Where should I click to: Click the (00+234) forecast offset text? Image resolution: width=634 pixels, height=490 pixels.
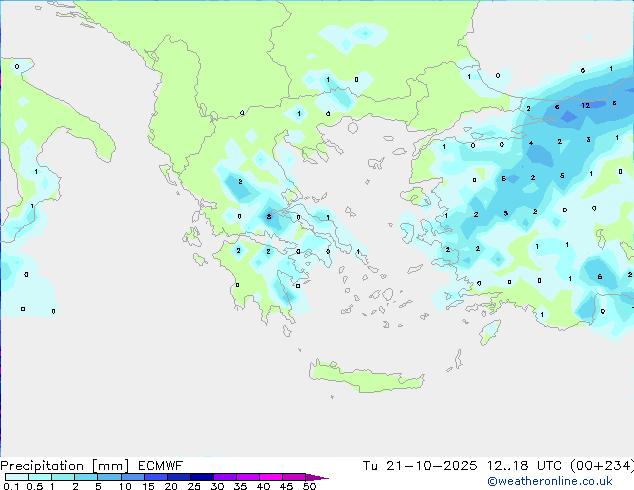[x=602, y=466]
